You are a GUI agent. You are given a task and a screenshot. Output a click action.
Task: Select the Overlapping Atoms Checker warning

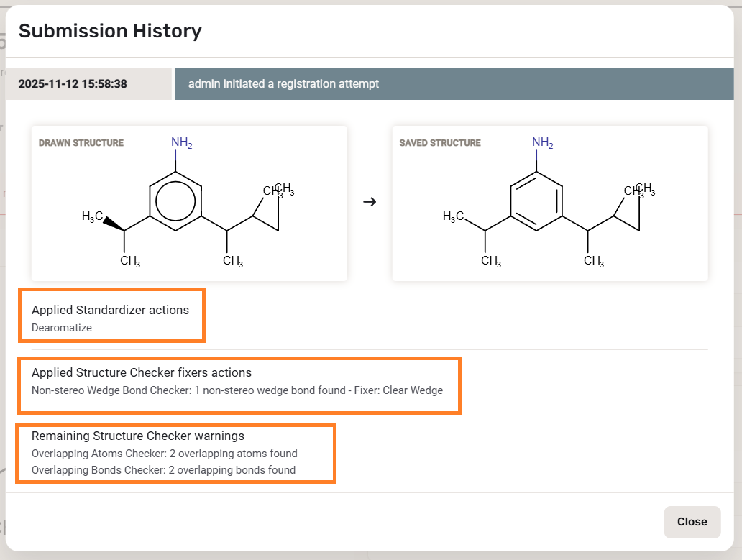coord(165,454)
